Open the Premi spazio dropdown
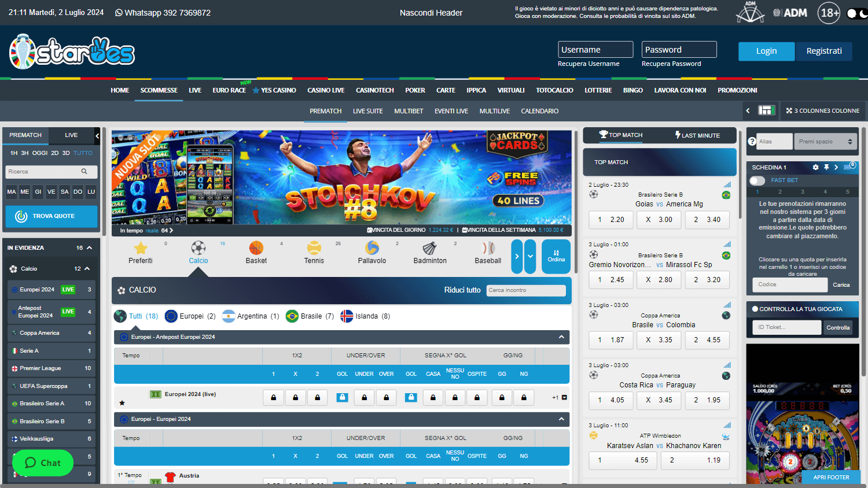 (x=825, y=141)
